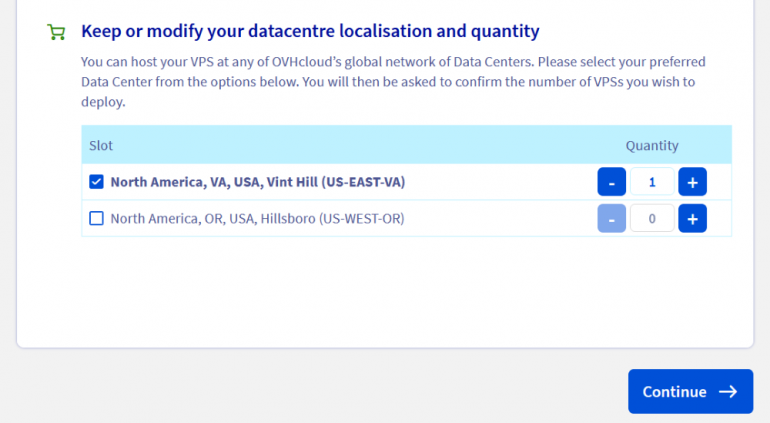
Task: Check the Hillsboro (US-WEST-OR) checkbox
Action: tap(97, 218)
